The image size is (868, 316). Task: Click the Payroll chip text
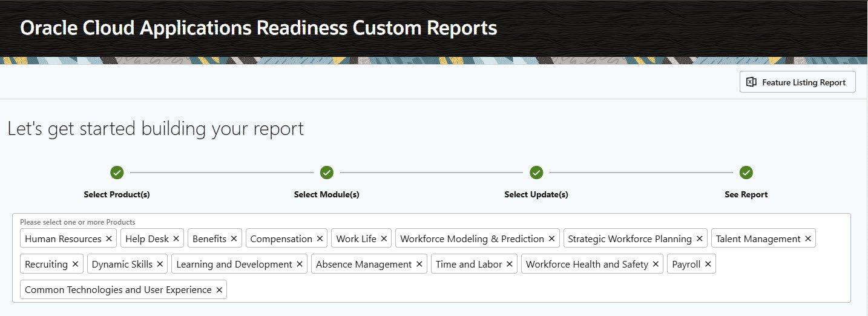coord(686,264)
